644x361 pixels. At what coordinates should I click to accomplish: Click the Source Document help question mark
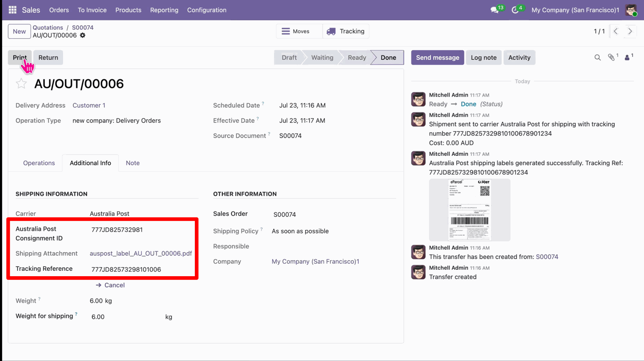269,134
